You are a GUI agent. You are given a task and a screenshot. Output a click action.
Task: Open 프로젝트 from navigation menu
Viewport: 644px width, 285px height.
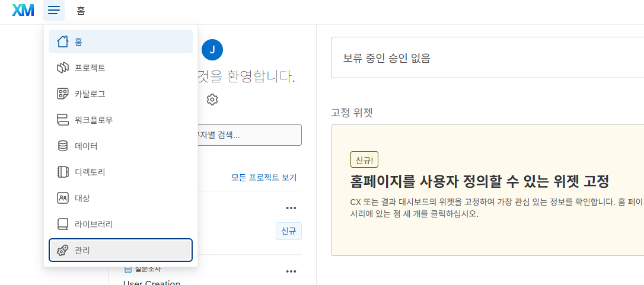(x=120, y=68)
